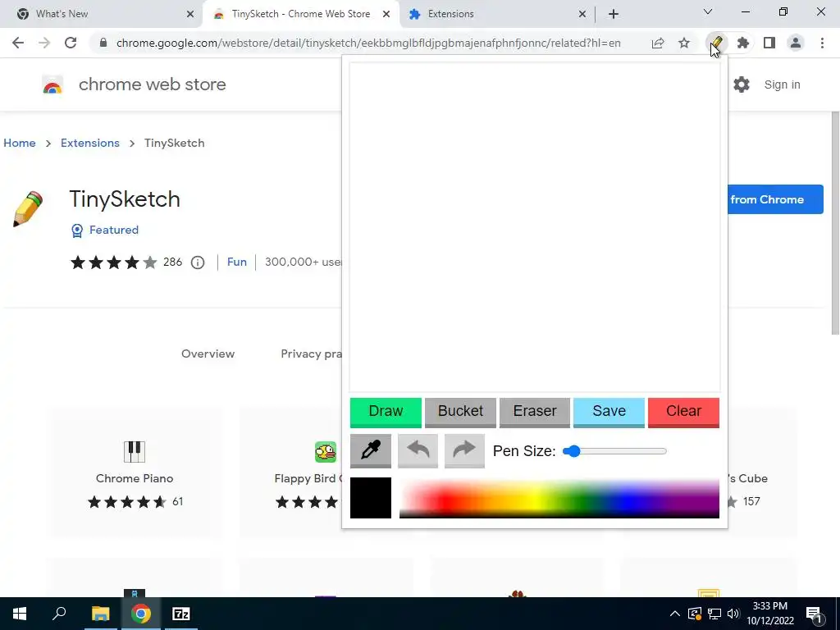Pick a color from the rainbow gradient

click(559, 498)
